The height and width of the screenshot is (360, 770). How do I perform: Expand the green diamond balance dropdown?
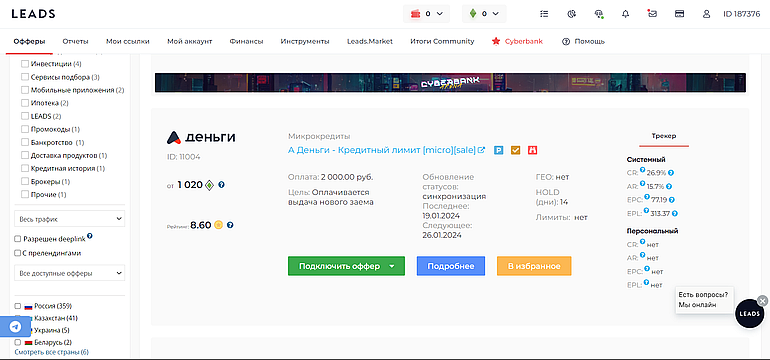484,14
